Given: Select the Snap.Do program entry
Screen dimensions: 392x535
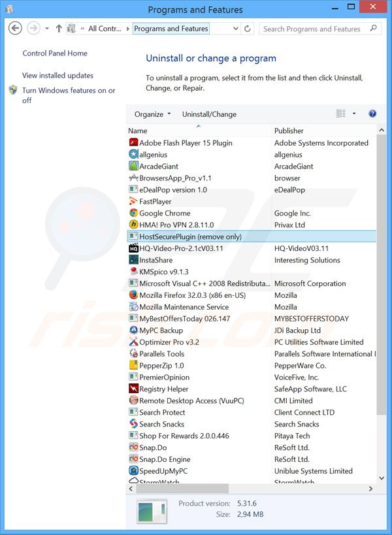Looking at the screenshot, I should (252, 447).
